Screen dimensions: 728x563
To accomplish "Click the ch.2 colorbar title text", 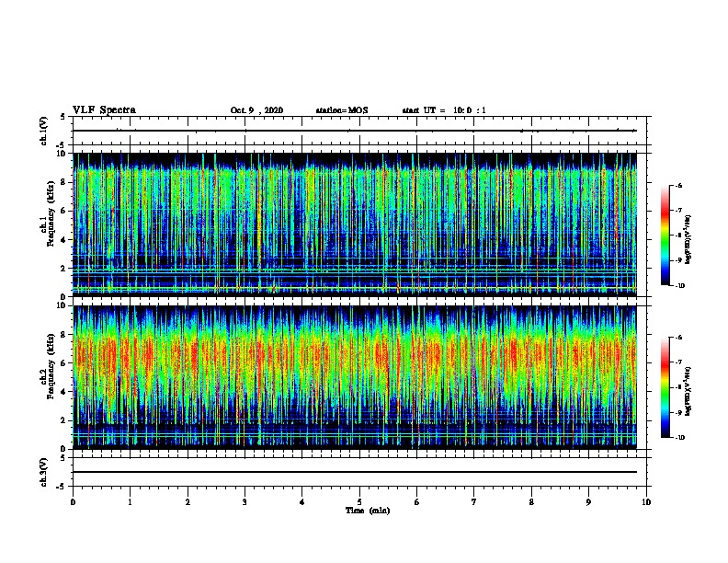I will (x=688, y=391).
